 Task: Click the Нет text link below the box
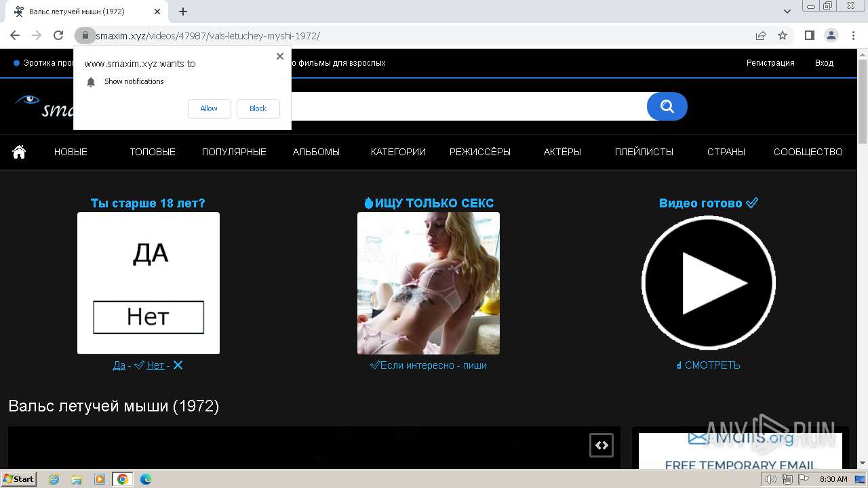click(x=155, y=365)
